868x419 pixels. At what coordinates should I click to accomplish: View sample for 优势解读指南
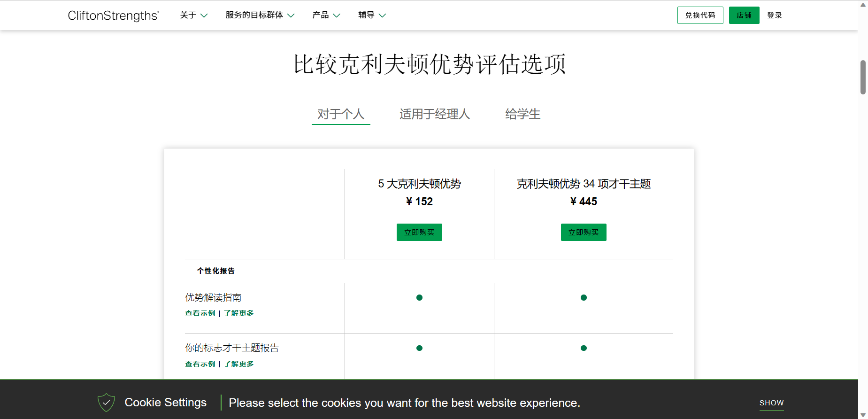pos(200,313)
